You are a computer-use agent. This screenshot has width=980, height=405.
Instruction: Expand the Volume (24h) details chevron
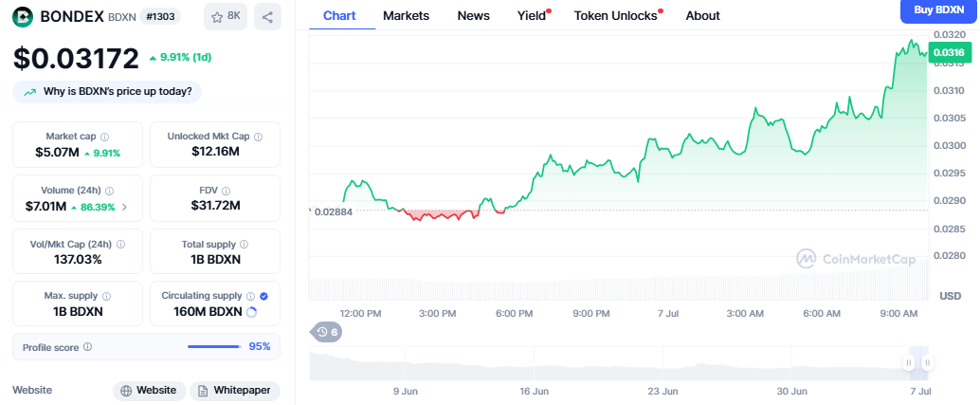pyautogui.click(x=124, y=207)
